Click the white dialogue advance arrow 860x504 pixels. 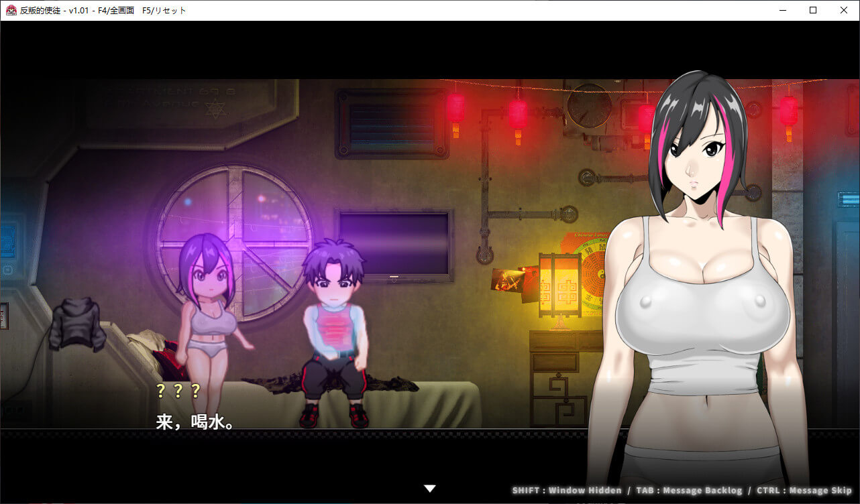click(x=430, y=489)
